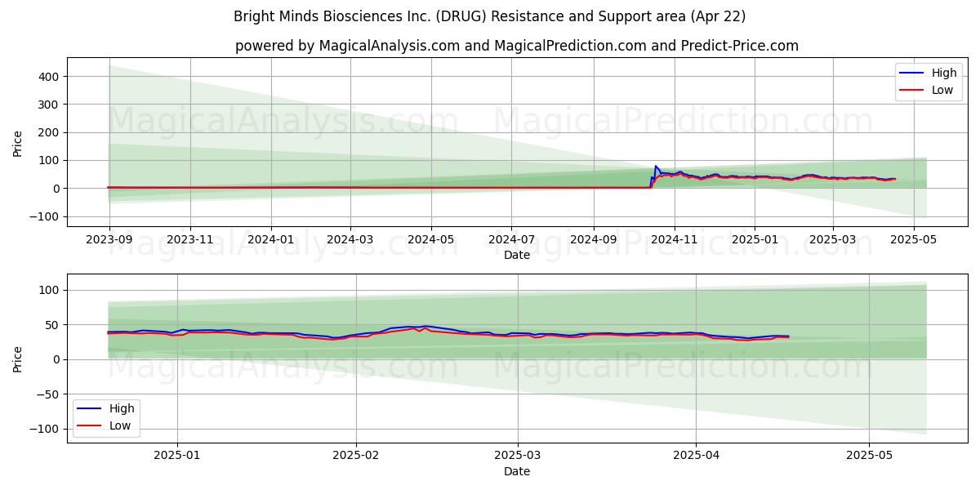The height and width of the screenshot is (490, 980).
Task: Click the bottom chart '2025-05' tick label
Action: pos(870,455)
